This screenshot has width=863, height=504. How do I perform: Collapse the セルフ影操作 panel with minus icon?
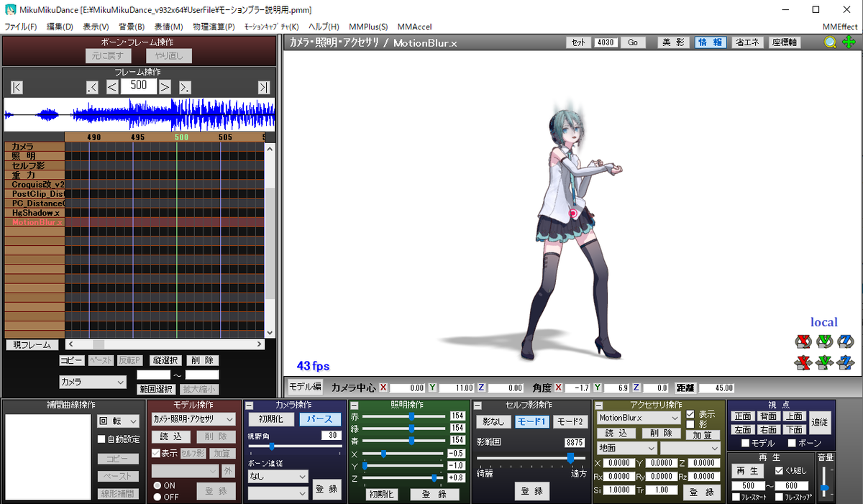pos(477,406)
